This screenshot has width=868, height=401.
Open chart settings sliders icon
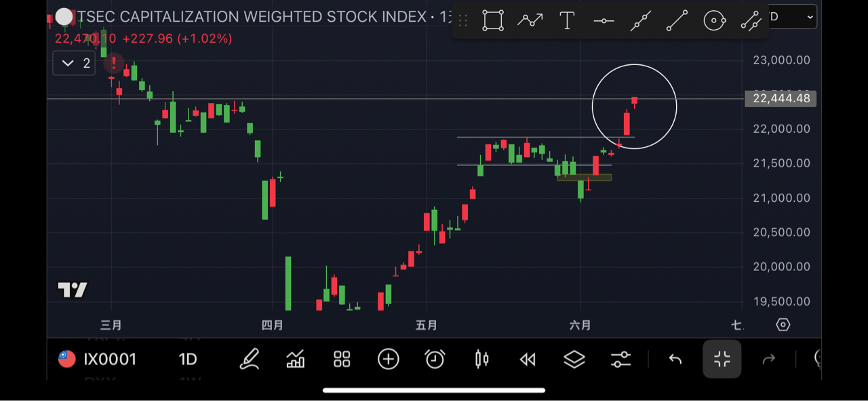[x=620, y=359]
